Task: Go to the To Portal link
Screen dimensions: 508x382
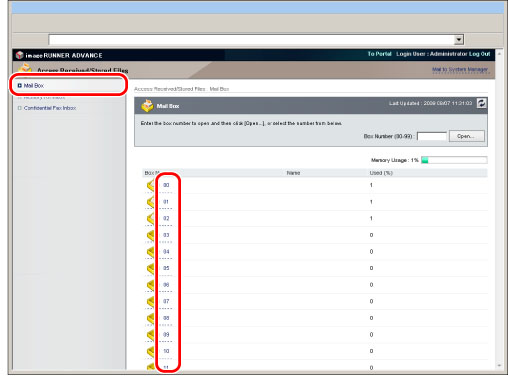Action: click(x=379, y=54)
